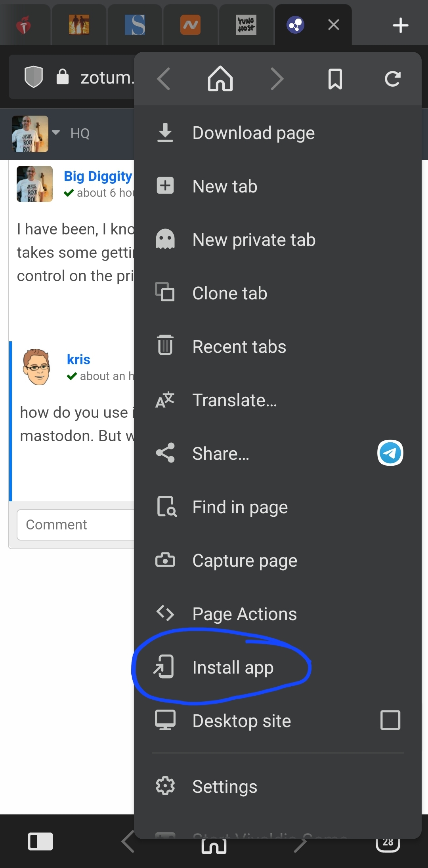Open Page Actions menu entry
This screenshot has width=428, height=868.
[x=244, y=614]
